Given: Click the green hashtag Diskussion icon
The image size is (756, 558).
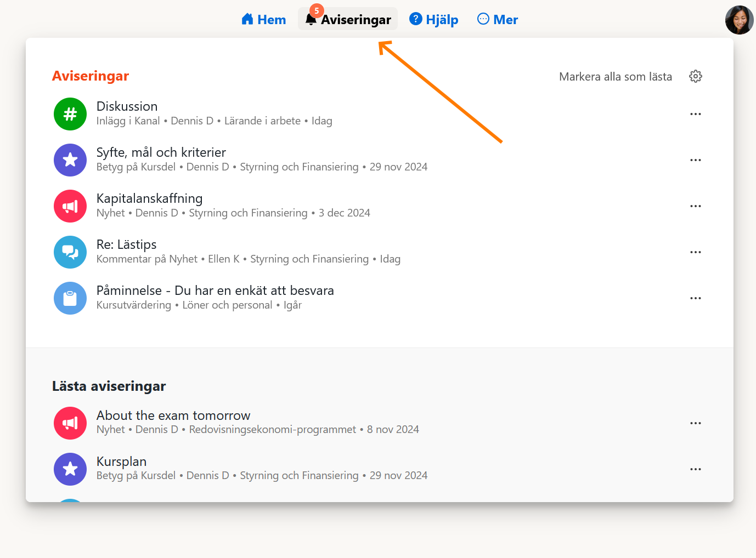Looking at the screenshot, I should [x=70, y=114].
